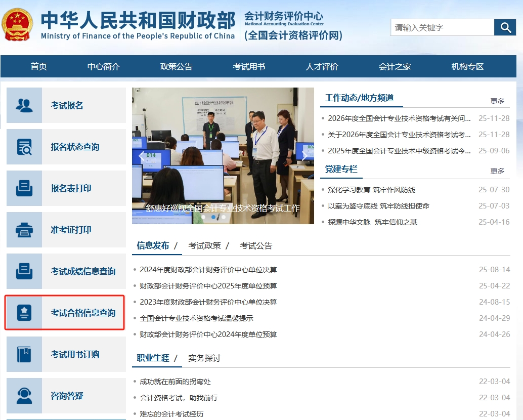
Task: Open 政策公告 in navigation bar
Action: 176,67
